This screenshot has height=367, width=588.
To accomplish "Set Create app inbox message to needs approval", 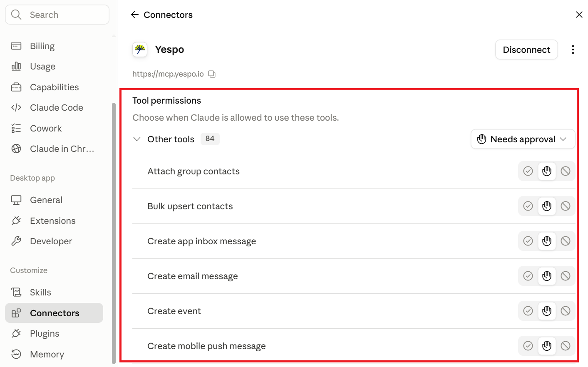I will click(547, 241).
